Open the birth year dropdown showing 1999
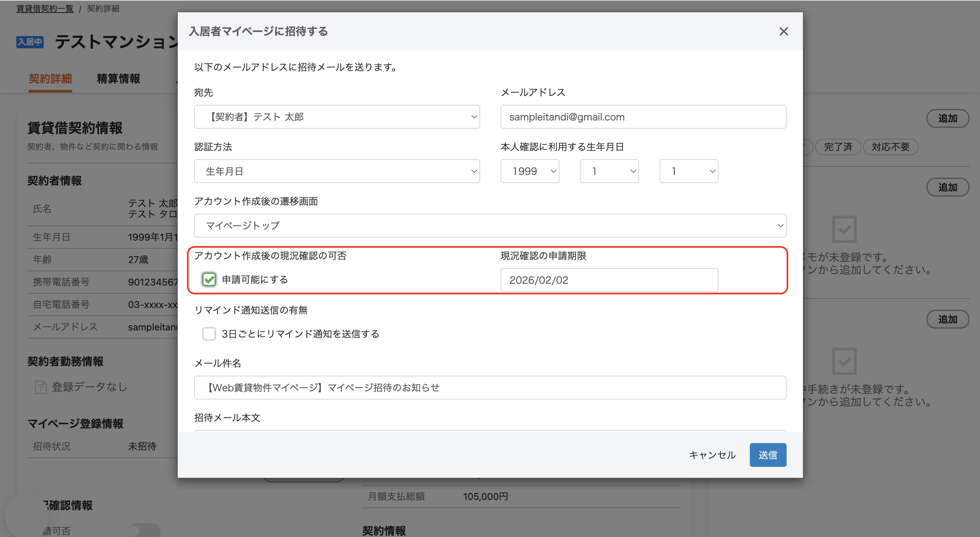Screen dimensions: 980x537 [x=529, y=171]
